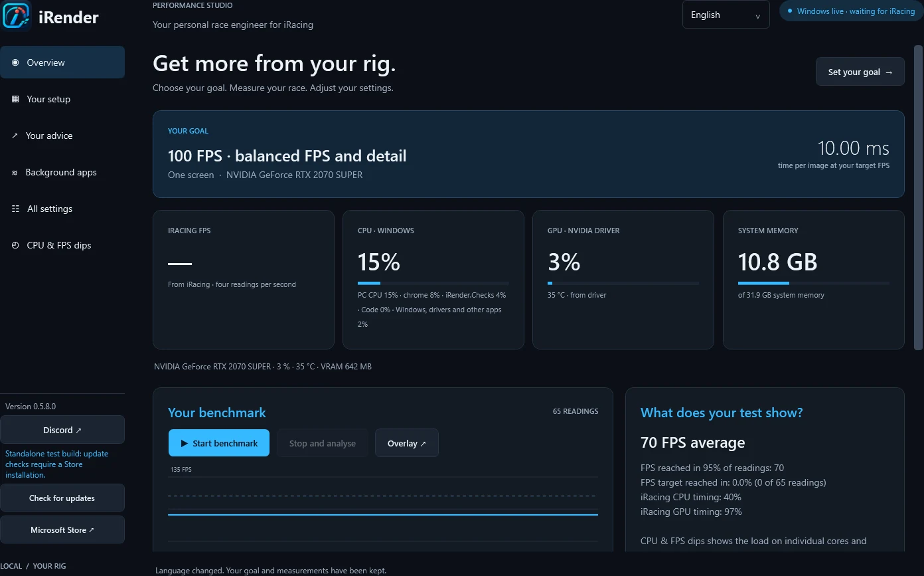
Task: Click the CPU usage progress bar
Action: click(x=433, y=284)
